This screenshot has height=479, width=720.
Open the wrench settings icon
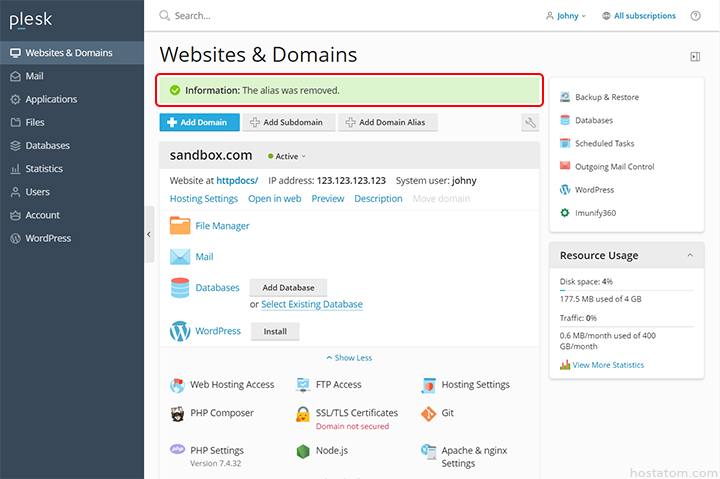[x=530, y=122]
